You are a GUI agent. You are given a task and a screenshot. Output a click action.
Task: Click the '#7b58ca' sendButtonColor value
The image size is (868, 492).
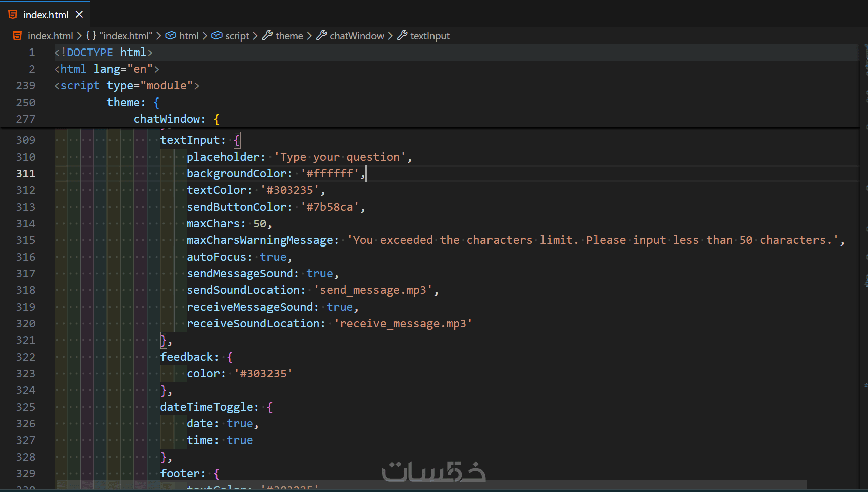coord(330,207)
